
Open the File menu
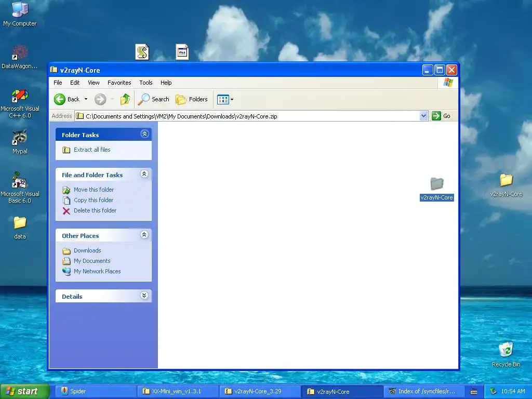pyautogui.click(x=58, y=83)
